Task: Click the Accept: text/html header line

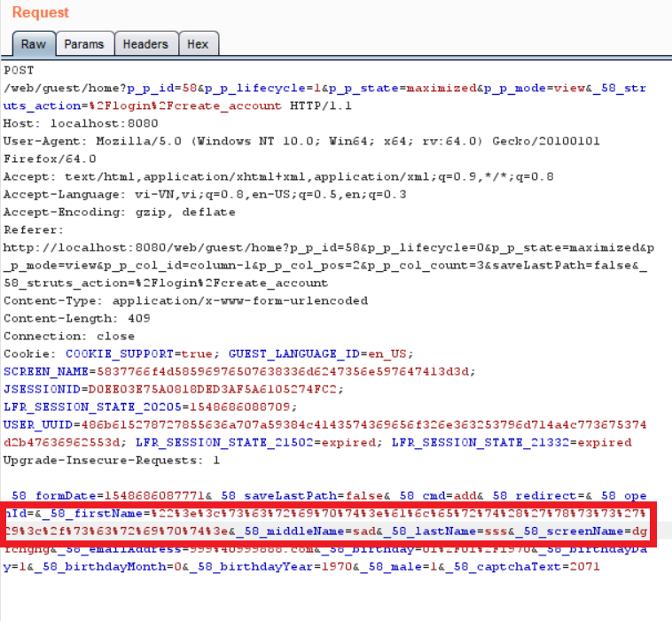Action: click(278, 176)
